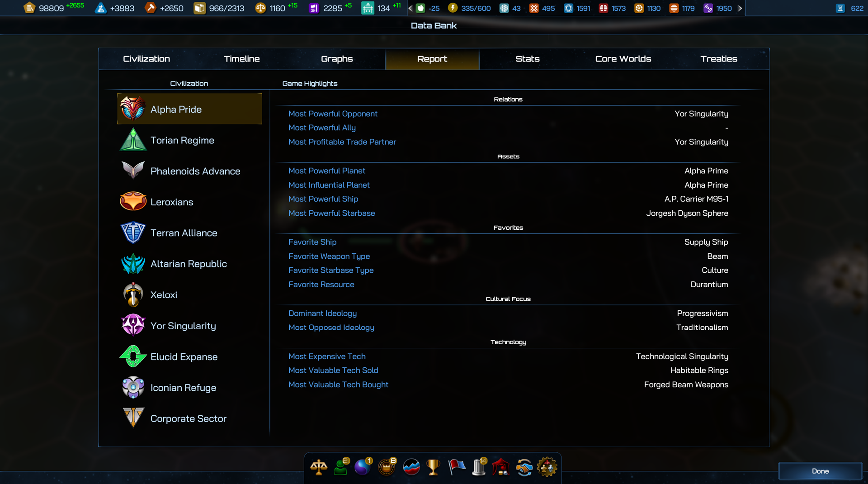Image resolution: width=868 pixels, height=484 pixels.
Task: Click the silver pillar icon with badge
Action: 479,467
